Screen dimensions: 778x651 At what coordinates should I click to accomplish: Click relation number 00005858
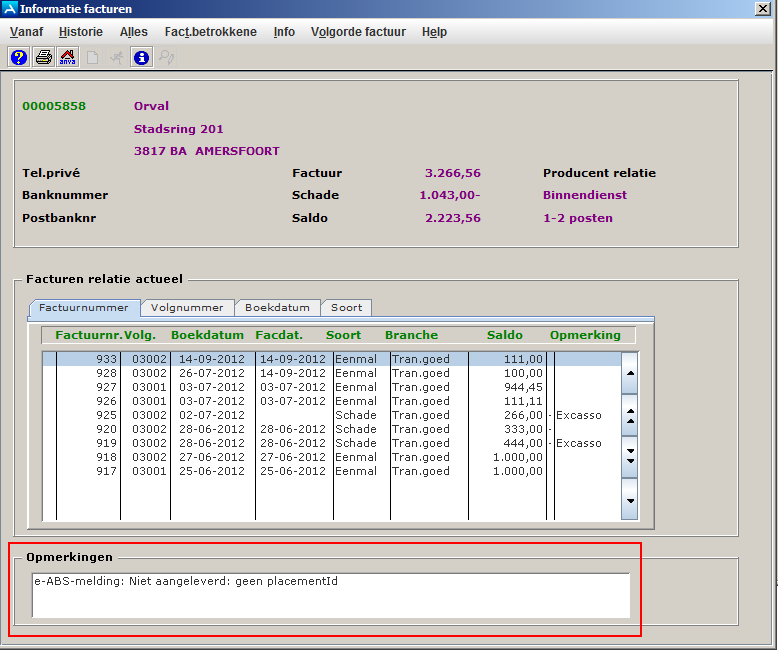coord(54,106)
